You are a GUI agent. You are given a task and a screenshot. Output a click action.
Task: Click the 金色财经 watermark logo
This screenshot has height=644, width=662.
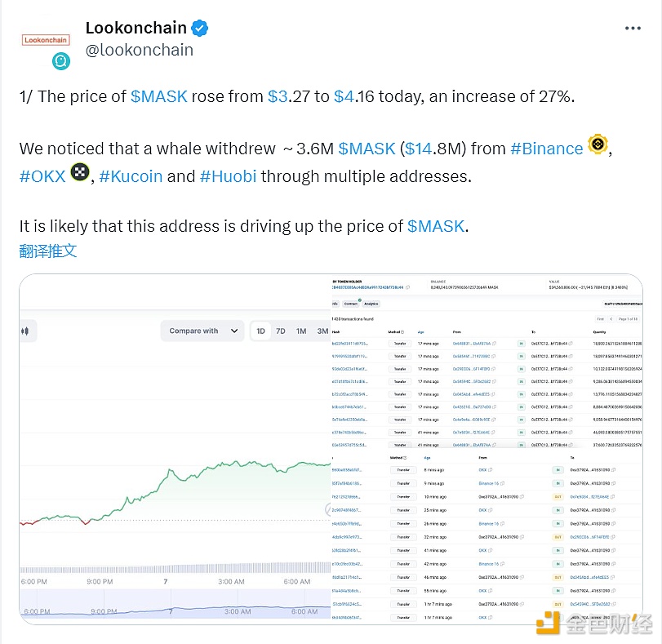(x=595, y=624)
